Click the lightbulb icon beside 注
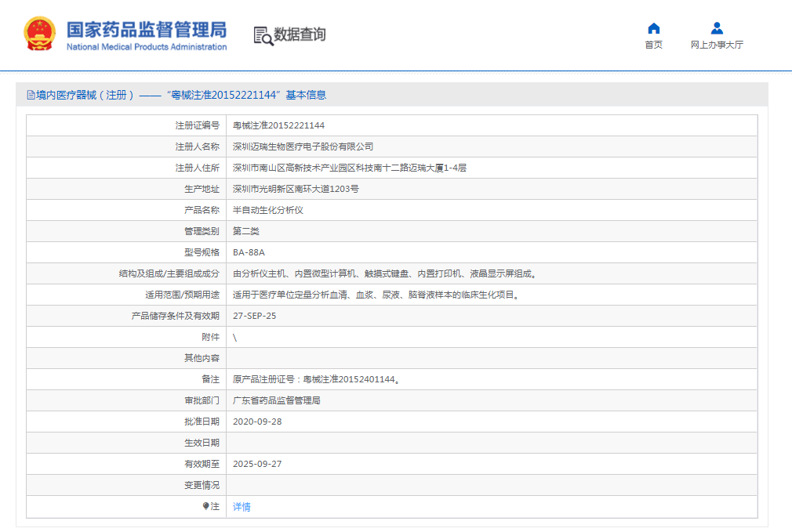 (x=205, y=506)
